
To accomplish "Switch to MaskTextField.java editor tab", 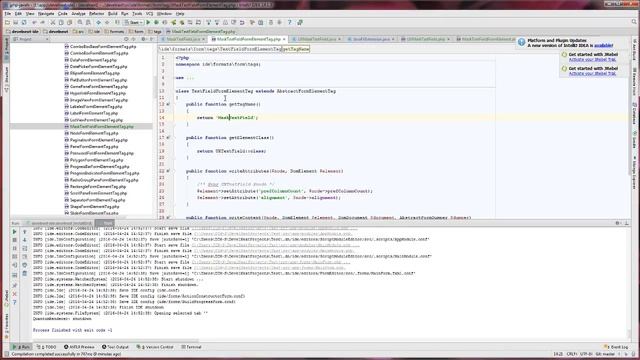I will click(x=183, y=39).
